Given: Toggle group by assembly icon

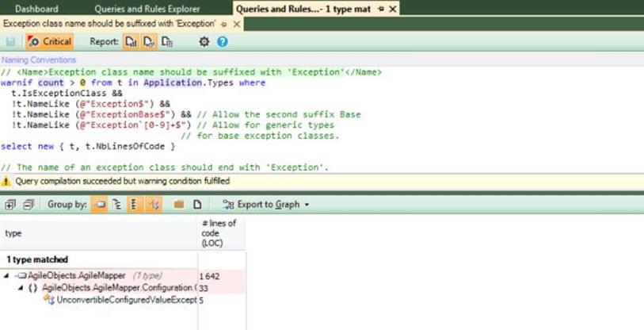Looking at the screenshot, I should (x=100, y=205).
